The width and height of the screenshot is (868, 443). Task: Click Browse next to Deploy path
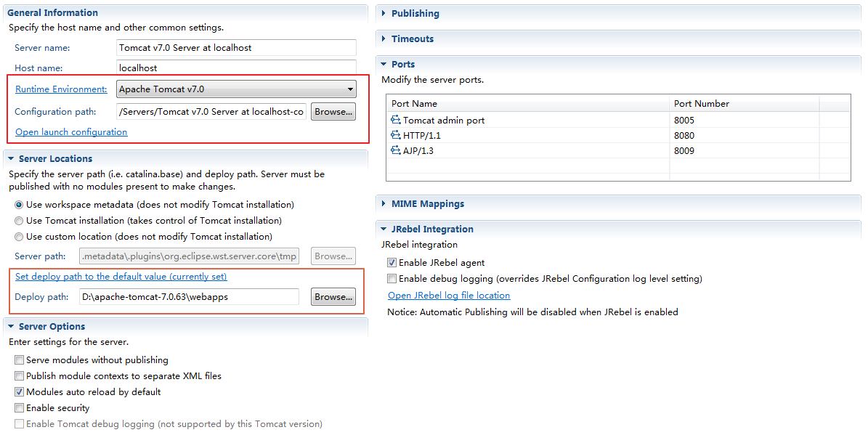pyautogui.click(x=333, y=297)
